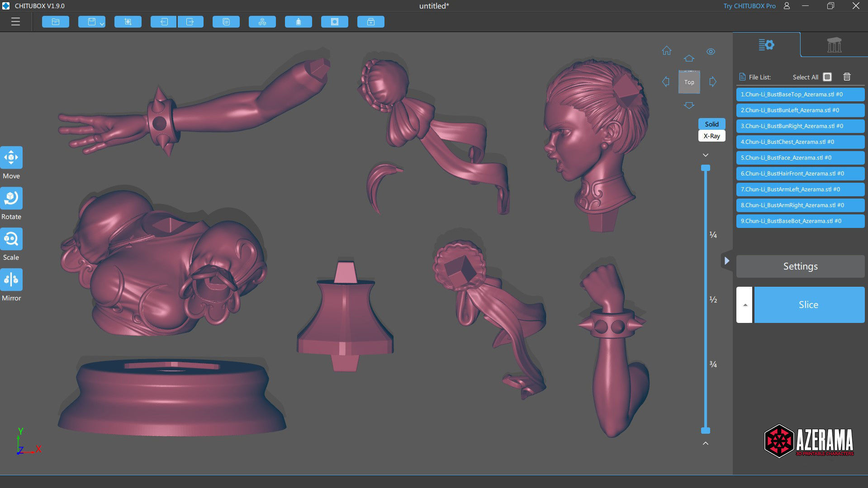868x488 pixels.
Task: Select the Scale tool
Action: (x=11, y=239)
